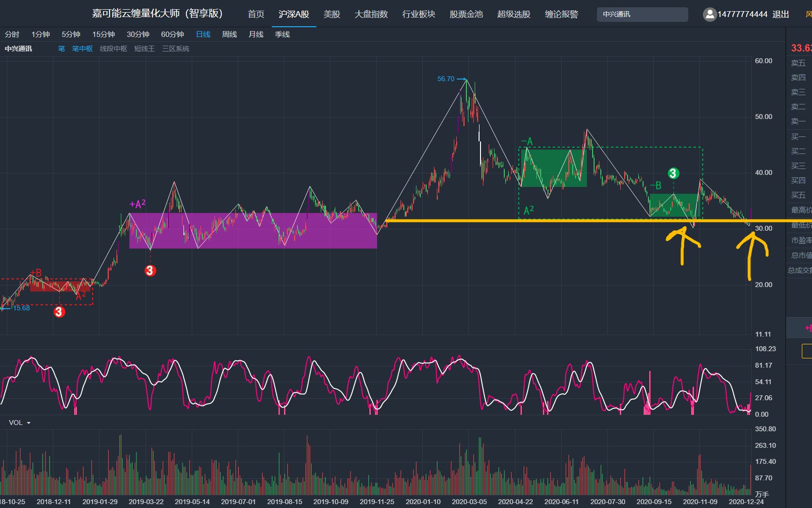Toggle the 短线王 indicator

(x=145, y=49)
